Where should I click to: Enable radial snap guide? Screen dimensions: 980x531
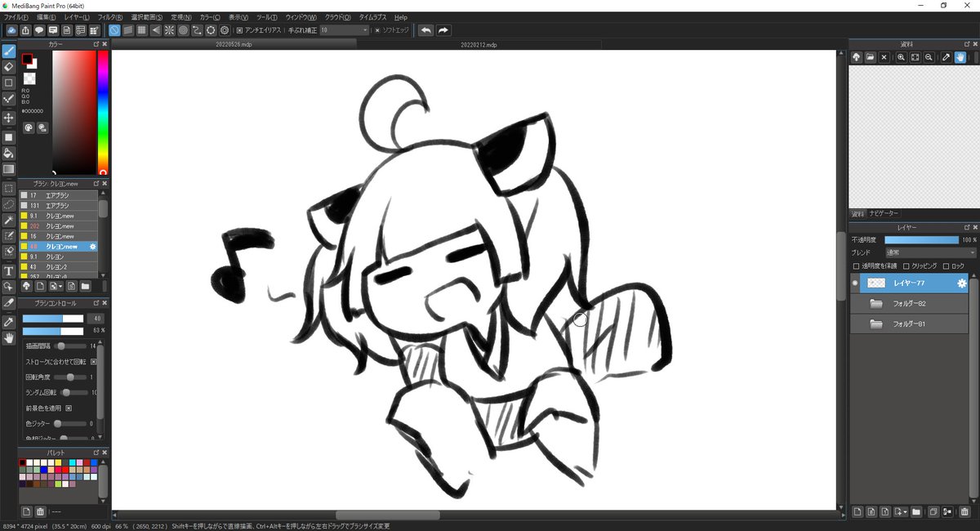click(x=169, y=30)
